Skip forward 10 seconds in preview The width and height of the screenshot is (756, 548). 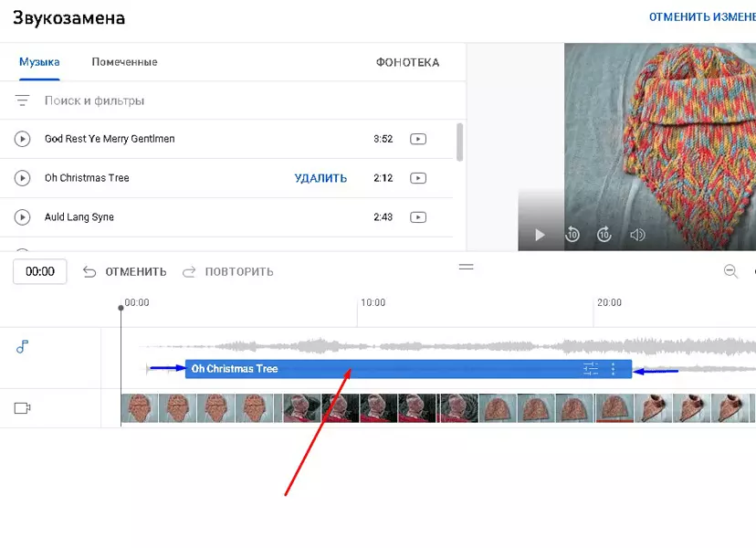point(604,235)
